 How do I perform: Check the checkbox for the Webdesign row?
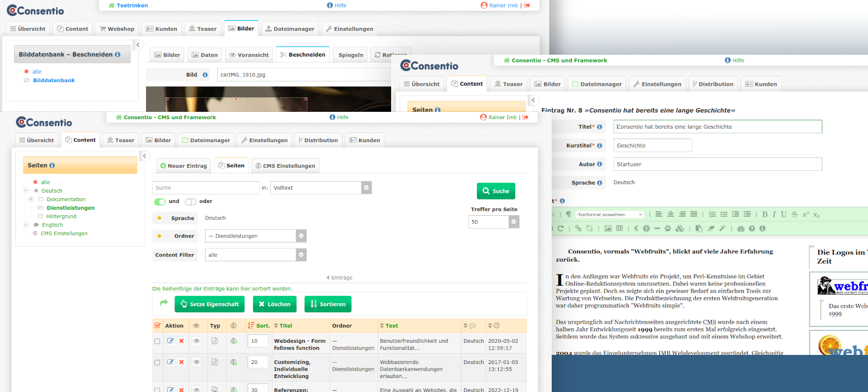coord(158,342)
